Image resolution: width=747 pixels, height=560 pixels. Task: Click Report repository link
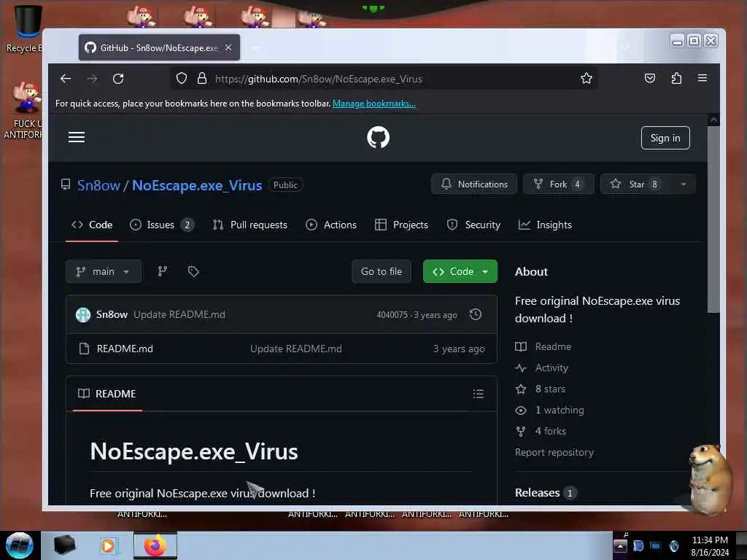tap(554, 452)
